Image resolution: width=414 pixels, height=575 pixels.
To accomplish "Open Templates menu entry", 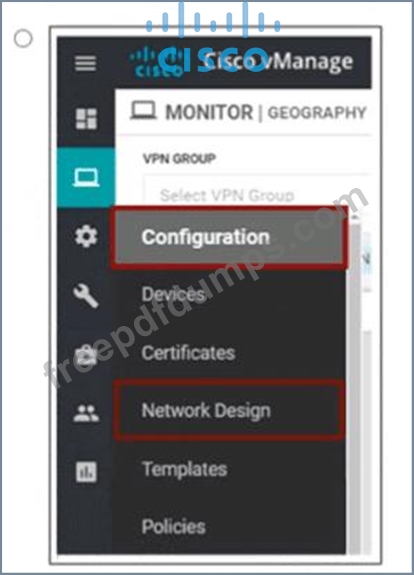I will [x=184, y=469].
